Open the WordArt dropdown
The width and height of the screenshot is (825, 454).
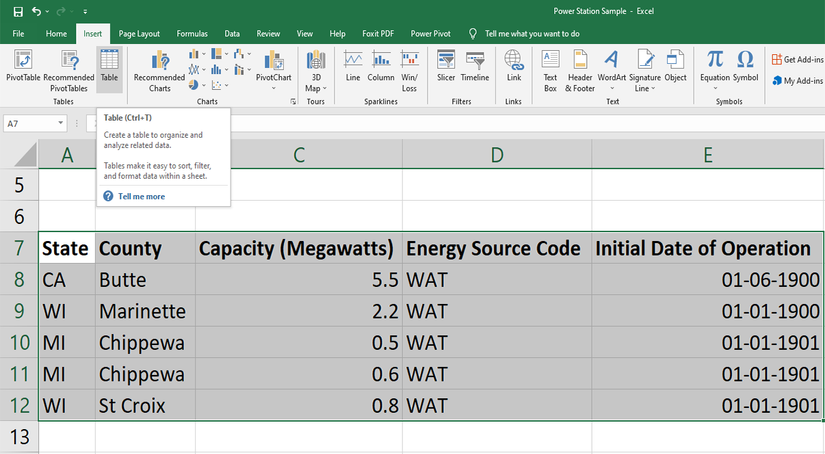coord(612,88)
